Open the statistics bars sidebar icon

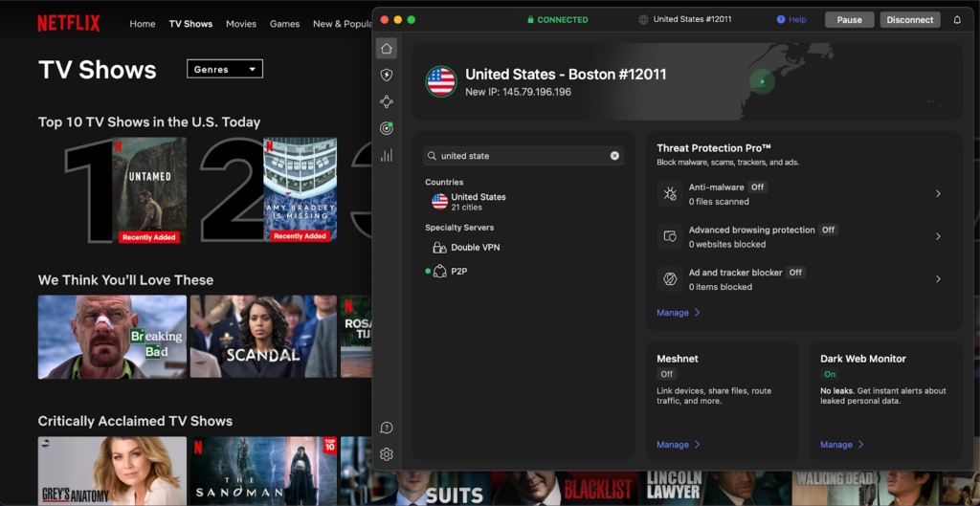387,155
